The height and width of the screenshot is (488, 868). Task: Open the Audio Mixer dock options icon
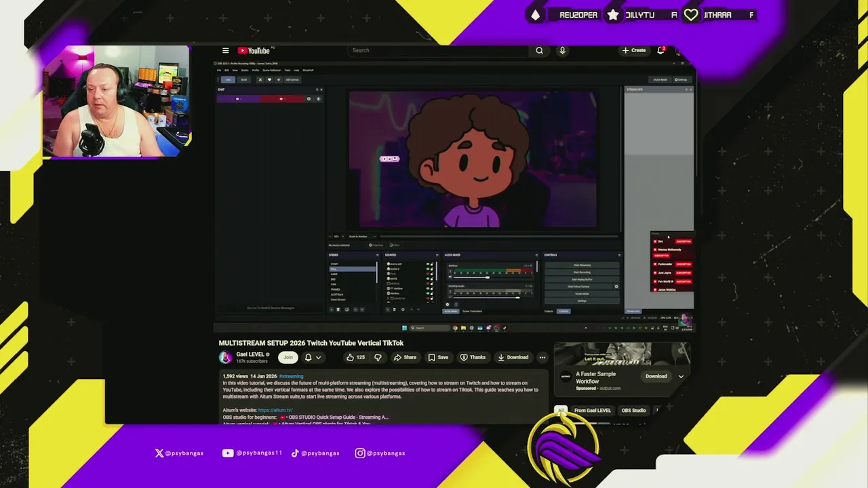(536, 255)
